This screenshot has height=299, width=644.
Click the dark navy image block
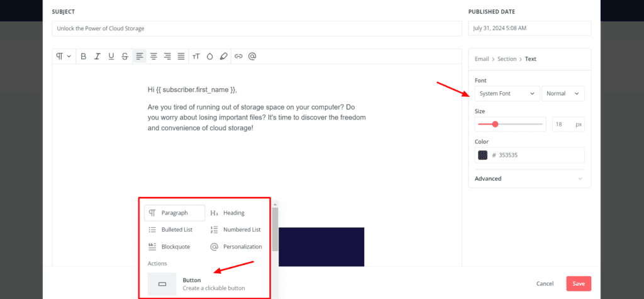[321, 247]
